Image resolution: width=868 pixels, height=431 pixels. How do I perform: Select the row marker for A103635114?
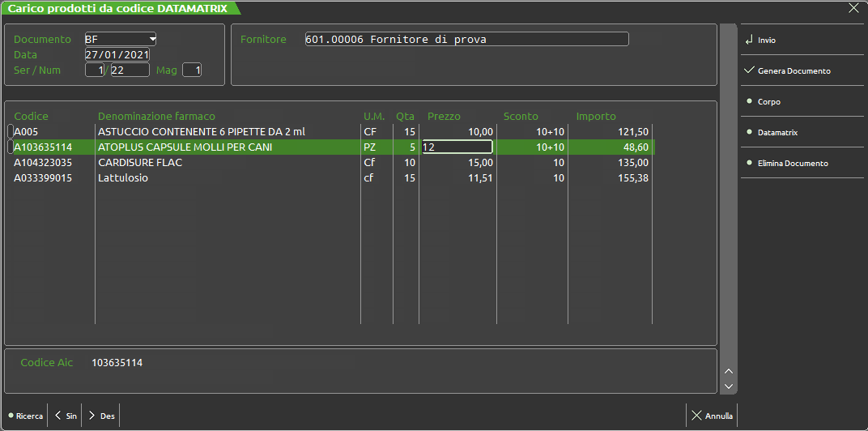click(x=10, y=147)
